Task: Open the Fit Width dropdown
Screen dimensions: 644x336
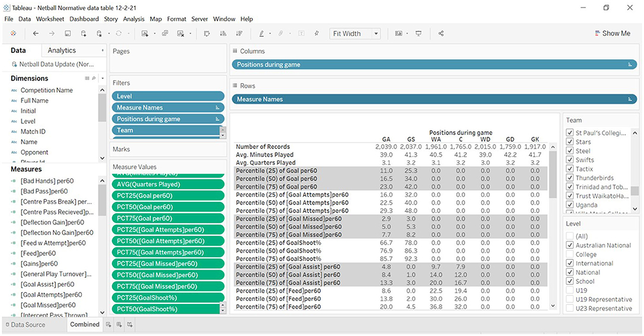Action: (x=355, y=34)
